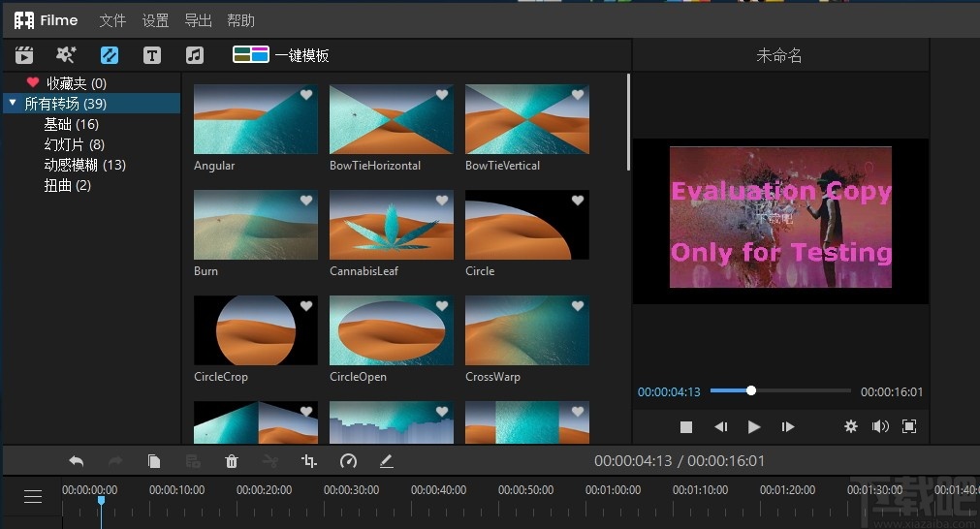This screenshot has width=980, height=529.
Task: Open preview settings gear icon
Action: (x=851, y=426)
